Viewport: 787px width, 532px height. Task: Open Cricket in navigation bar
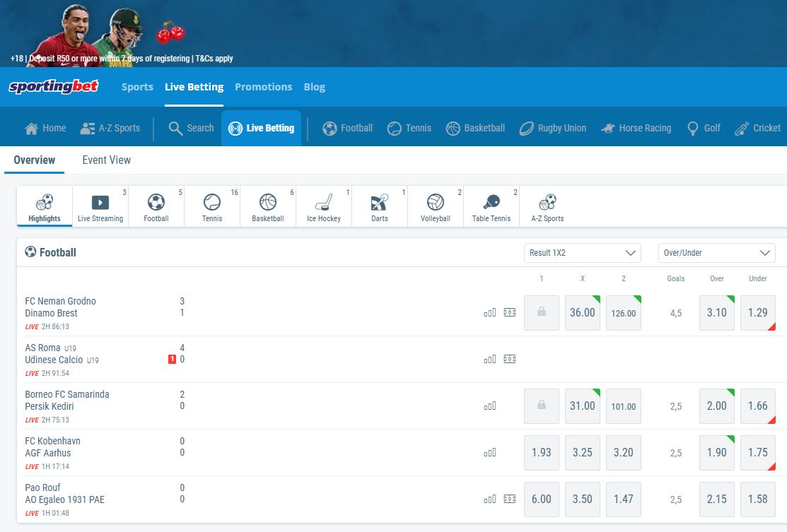[x=757, y=129]
